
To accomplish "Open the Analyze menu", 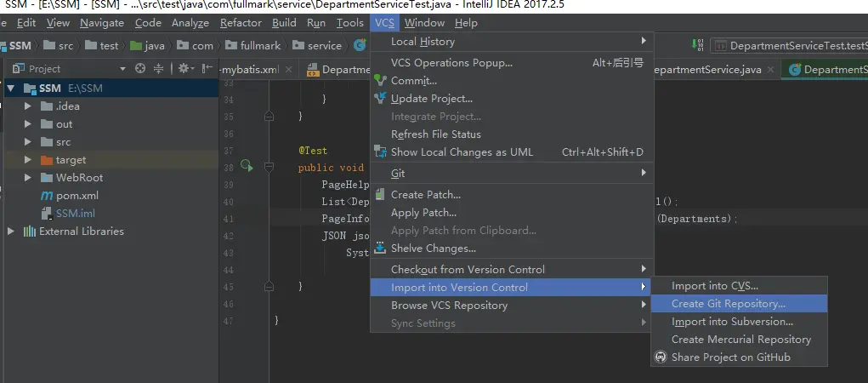I will click(x=190, y=23).
